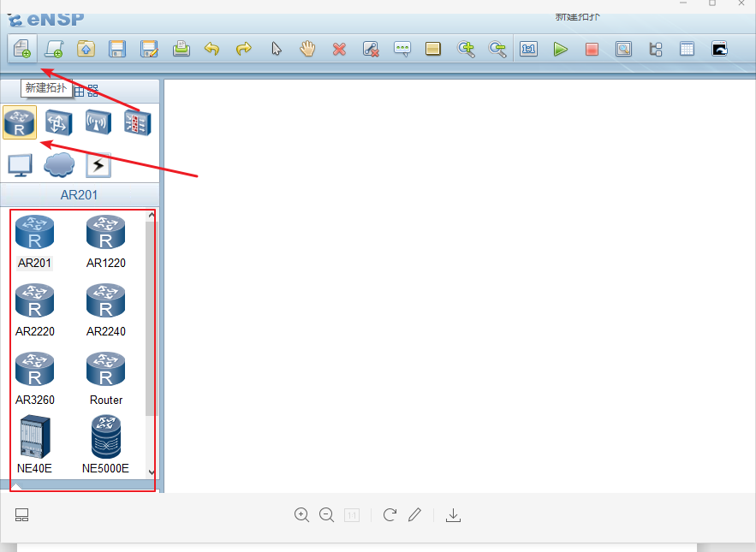756x552 pixels.
Task: Click the image viewer 1:1 size button
Action: [x=352, y=515]
